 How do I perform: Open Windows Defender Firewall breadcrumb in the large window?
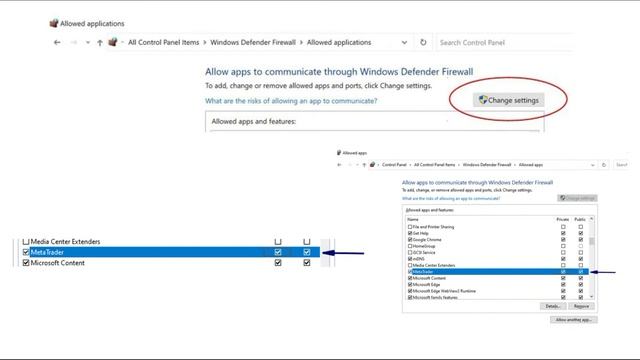click(253, 42)
